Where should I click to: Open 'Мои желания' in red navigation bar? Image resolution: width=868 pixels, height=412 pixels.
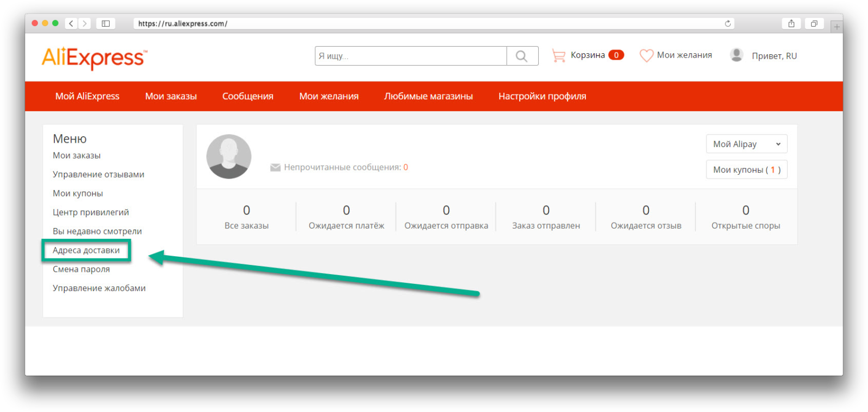point(329,96)
